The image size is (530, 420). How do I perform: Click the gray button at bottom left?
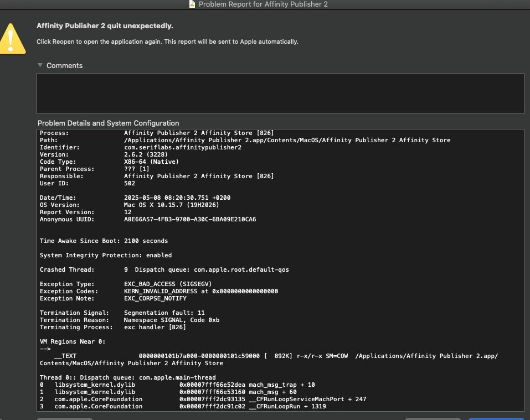point(65,419)
